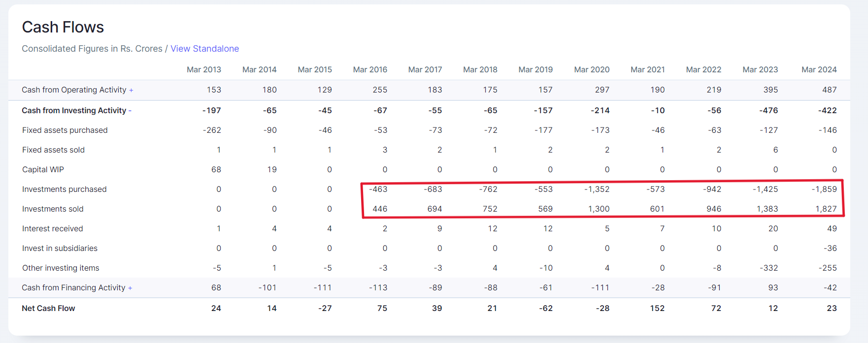Select the Investments sold row label

[x=53, y=209]
